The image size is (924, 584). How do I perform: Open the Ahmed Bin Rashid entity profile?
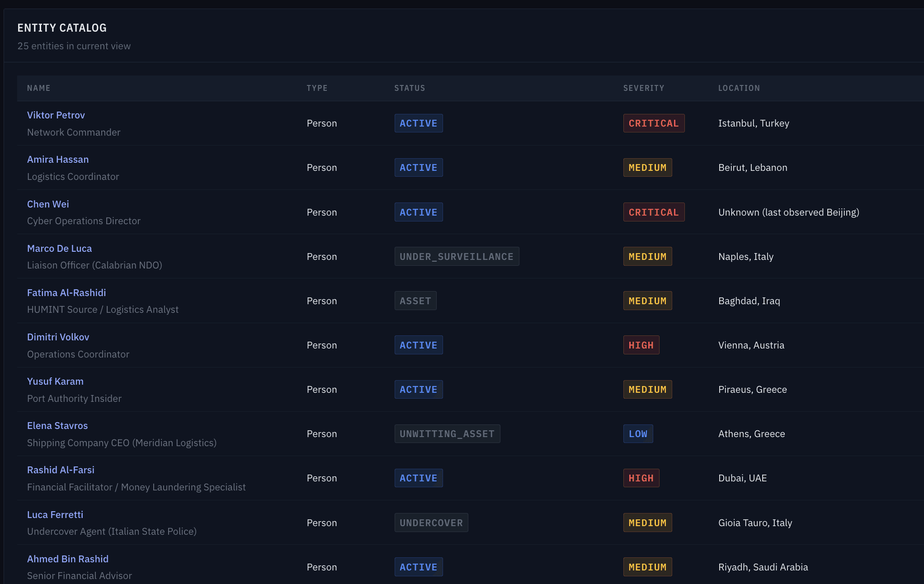(67, 559)
